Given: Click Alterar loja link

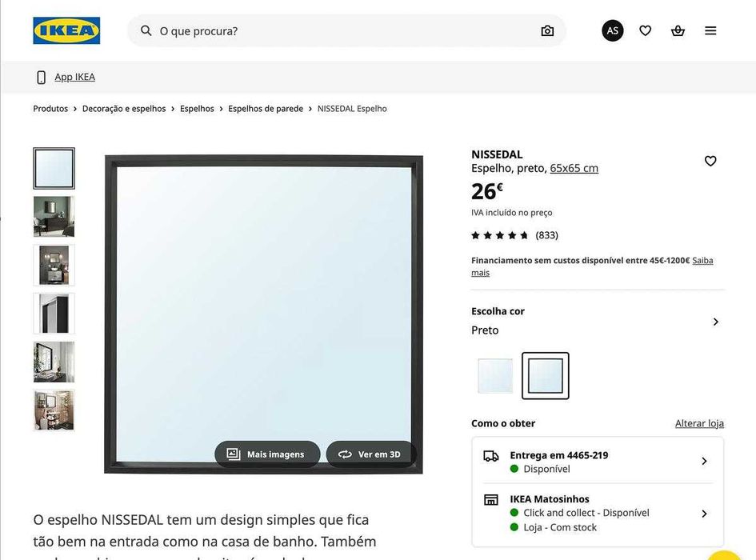Looking at the screenshot, I should coord(699,423).
